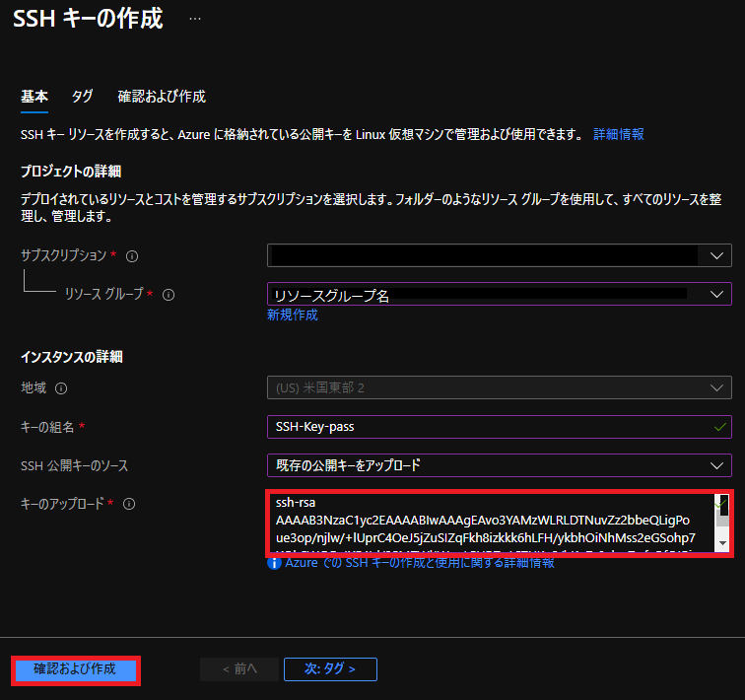The image size is (745, 700).
Task: Open the 詳細情報 link in the description
Action: click(619, 134)
